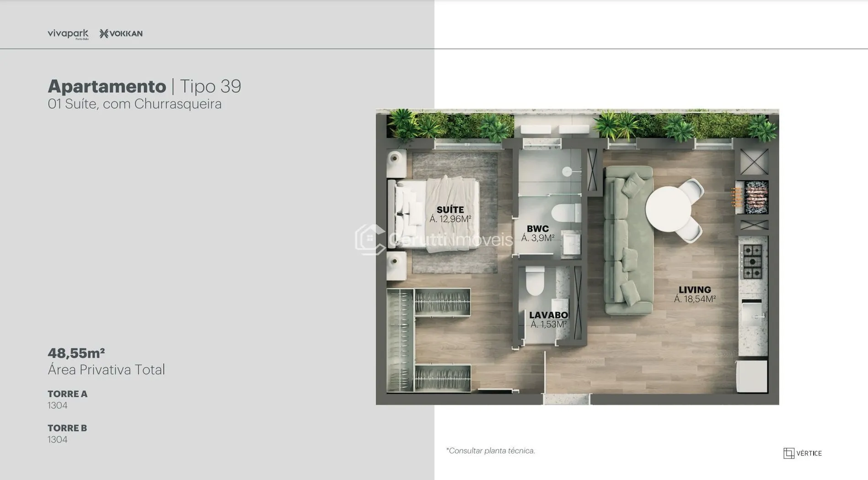
Task: Click the four-burner cooktop icon
Action: 752,262
